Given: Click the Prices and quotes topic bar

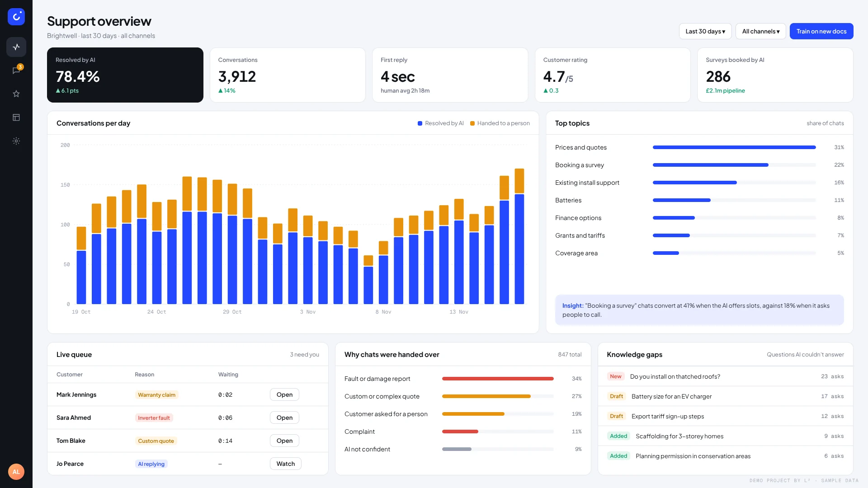Looking at the screenshot, I should click(x=734, y=147).
